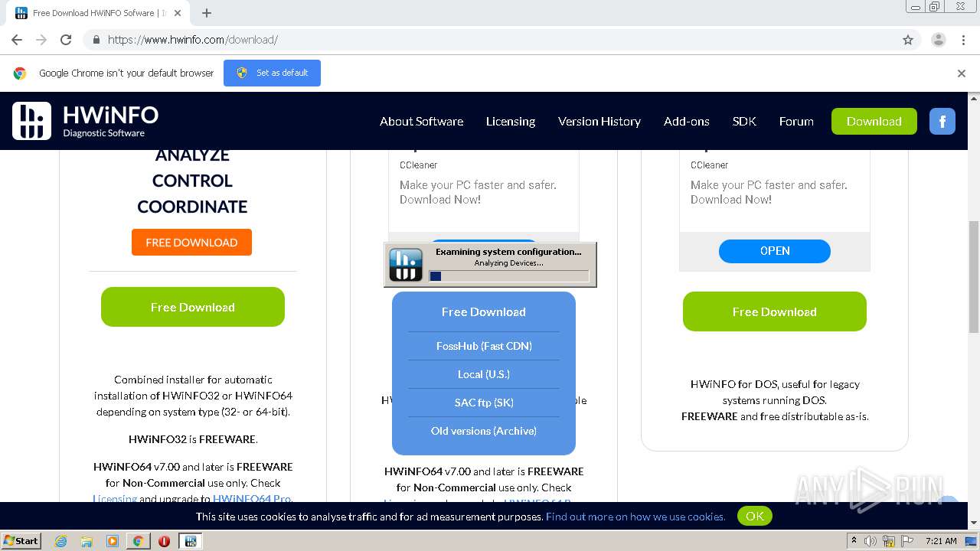Open the Chrome profile avatar
980x551 pixels.
click(x=939, y=40)
